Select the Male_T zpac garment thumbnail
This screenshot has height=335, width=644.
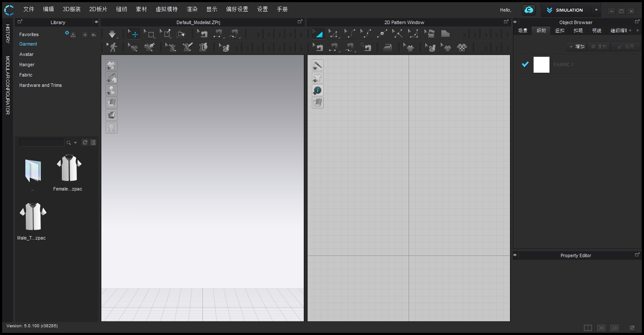coord(33,217)
